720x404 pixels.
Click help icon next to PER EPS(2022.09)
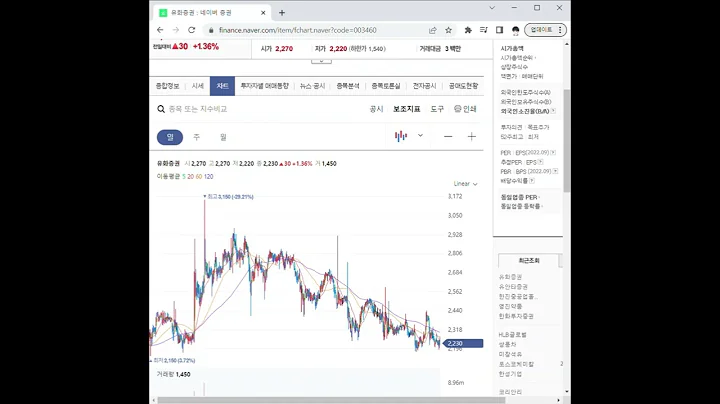click(553, 152)
